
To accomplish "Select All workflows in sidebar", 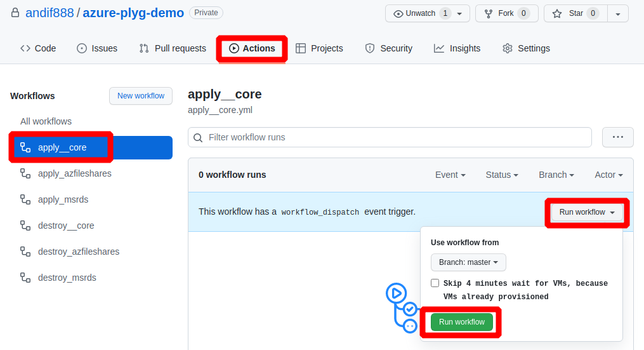I will (46, 121).
